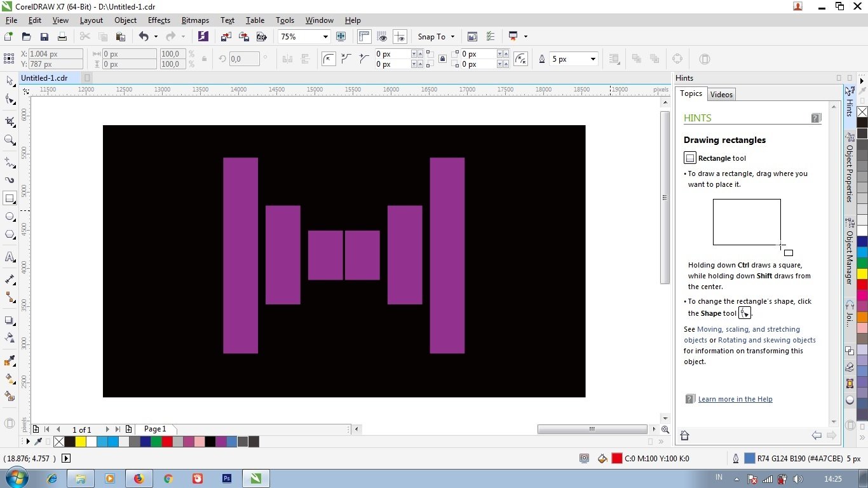Open the 75% zoom level dropdown
Image resolution: width=868 pixels, height=488 pixels.
pyautogui.click(x=325, y=37)
